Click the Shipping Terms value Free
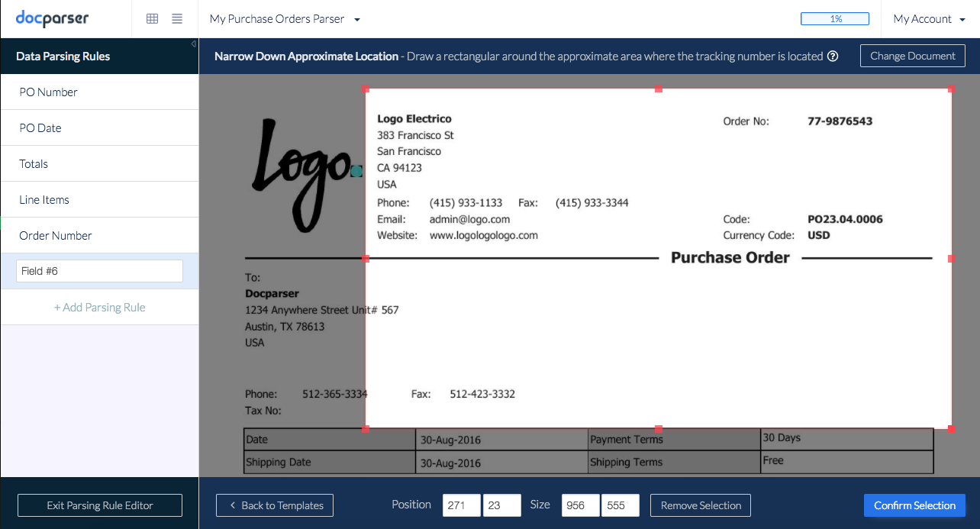The image size is (980, 529). (x=773, y=460)
